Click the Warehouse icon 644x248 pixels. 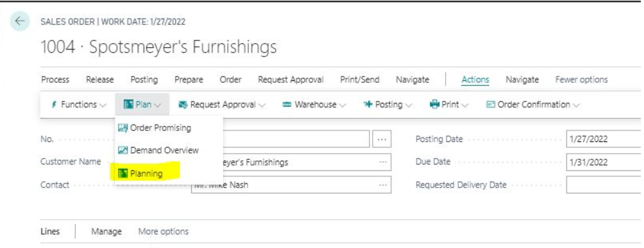tap(287, 105)
